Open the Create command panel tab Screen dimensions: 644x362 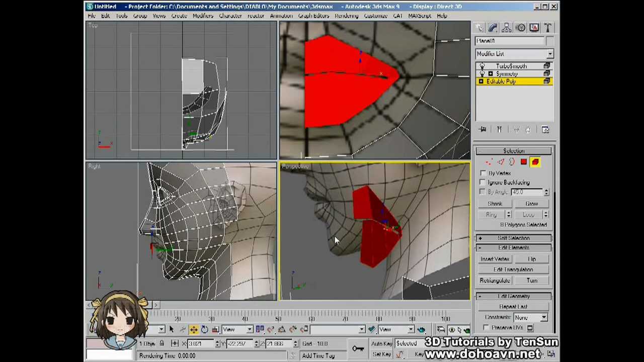coord(479,28)
